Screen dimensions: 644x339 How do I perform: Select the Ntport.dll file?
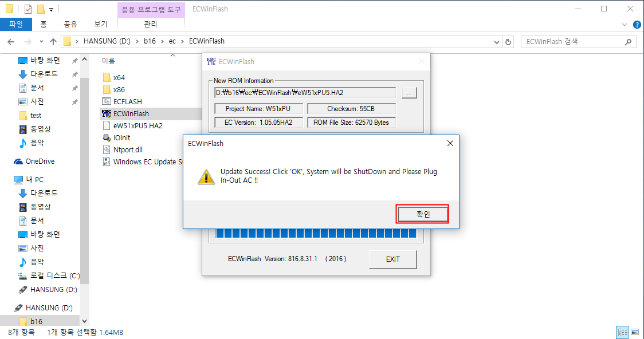coord(123,150)
